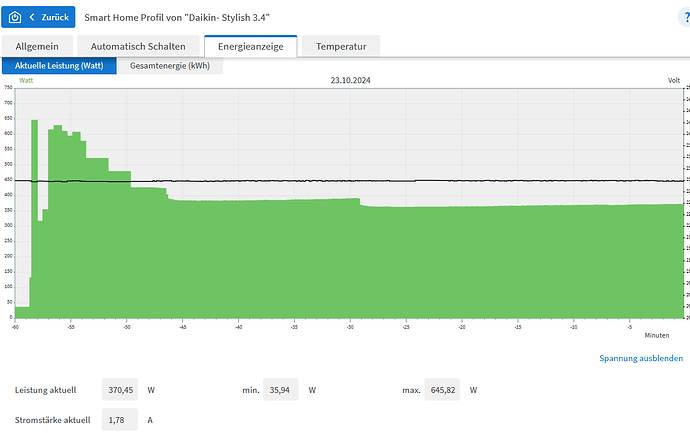Switch to Gesamtenergie (kWh) view
Screen dimensions: 690x433
click(170, 66)
